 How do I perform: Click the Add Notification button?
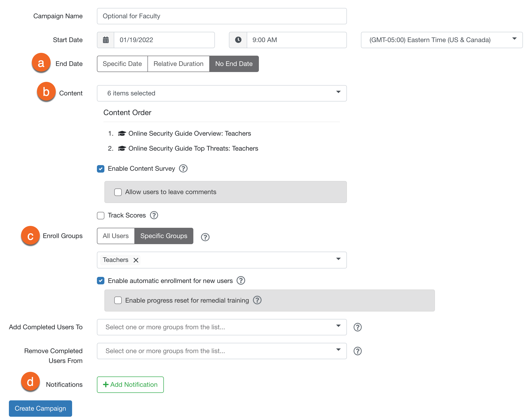(130, 384)
